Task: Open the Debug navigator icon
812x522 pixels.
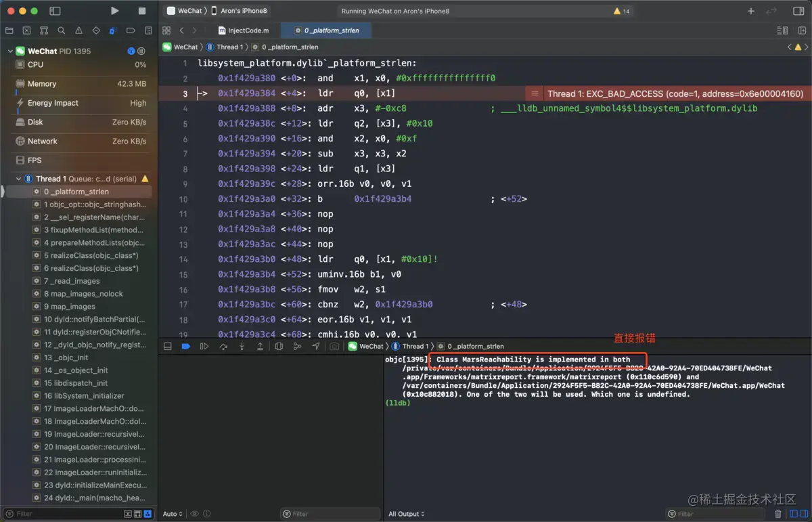Action: pyautogui.click(x=113, y=30)
